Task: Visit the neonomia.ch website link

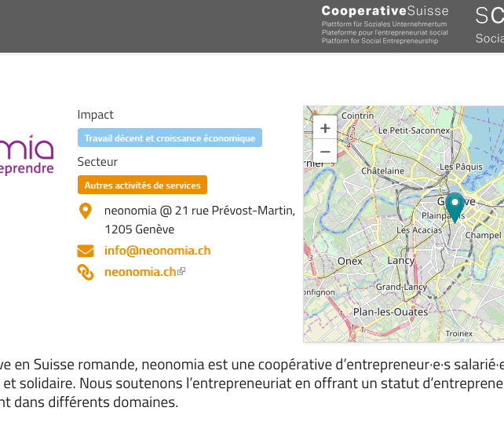Action: (x=141, y=272)
